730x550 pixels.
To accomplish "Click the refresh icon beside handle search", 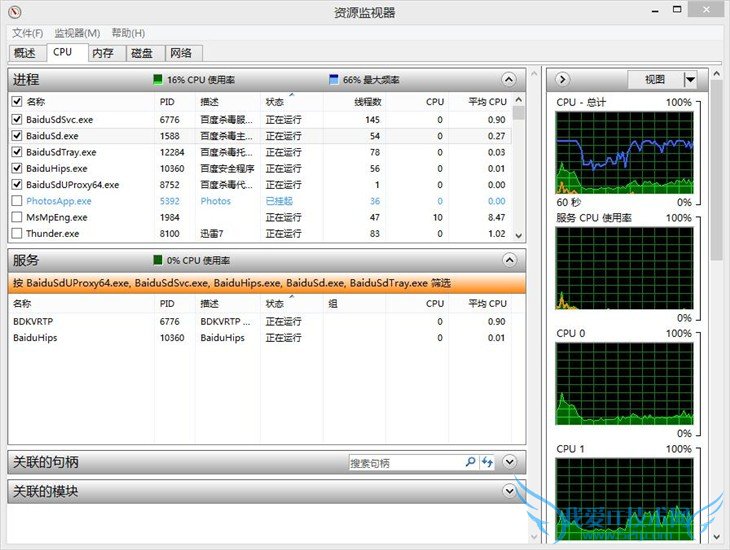I will pos(487,462).
